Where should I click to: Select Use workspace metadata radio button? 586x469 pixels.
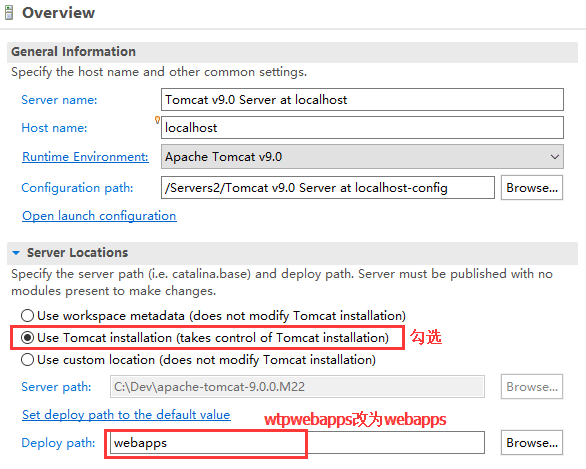point(27,316)
